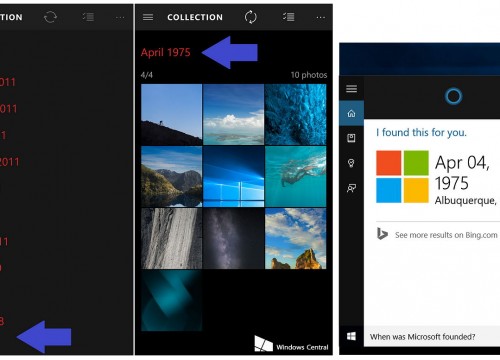The image size is (500, 360).
Task: Open the blue ice cave photo thumbnail
Action: point(295,114)
